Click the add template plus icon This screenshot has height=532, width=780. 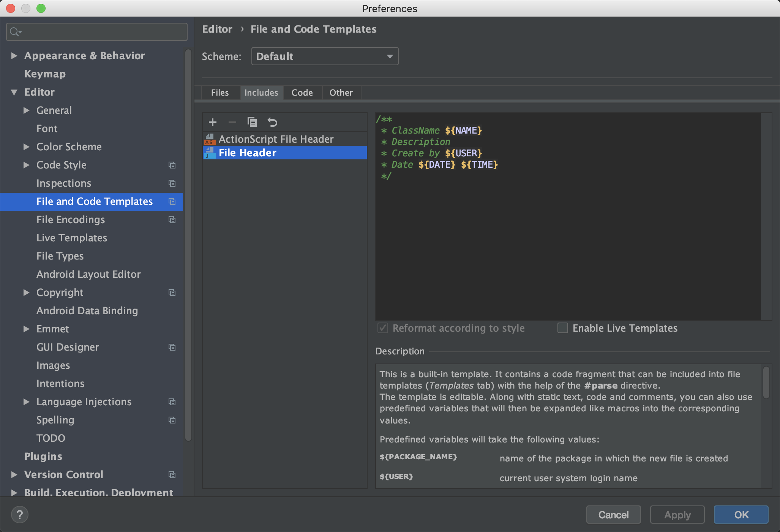coord(213,122)
